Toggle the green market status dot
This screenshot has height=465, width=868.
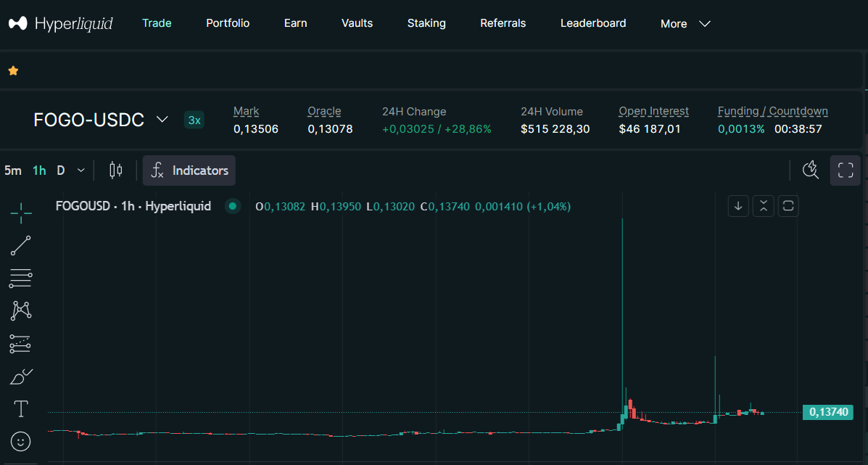click(233, 207)
